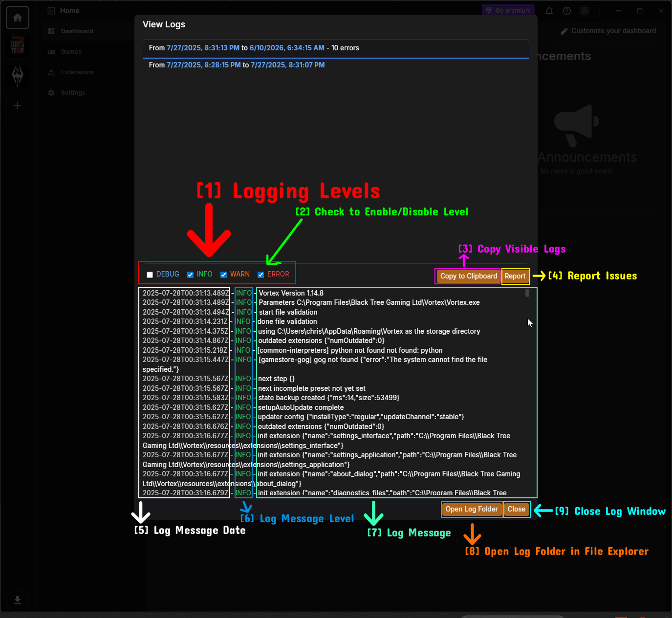Add a new game with the plus icon
Viewport: 672px width, 618px height.
click(x=18, y=106)
